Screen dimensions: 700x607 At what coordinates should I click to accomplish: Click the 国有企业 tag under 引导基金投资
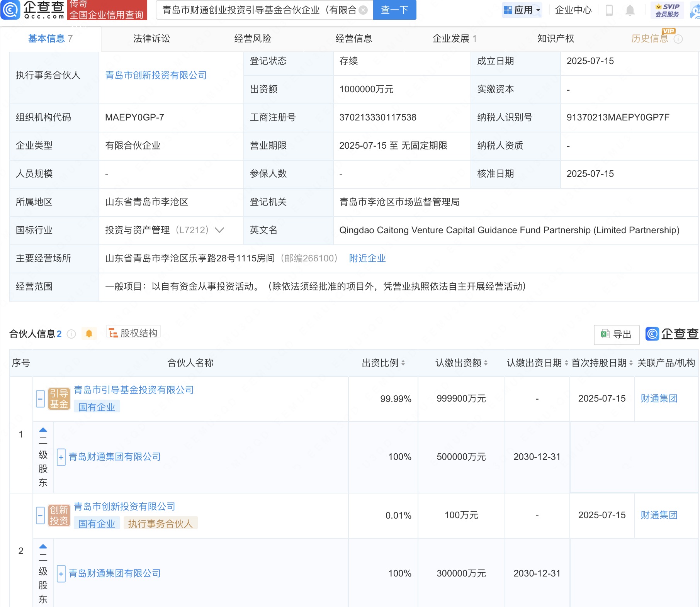click(x=97, y=407)
